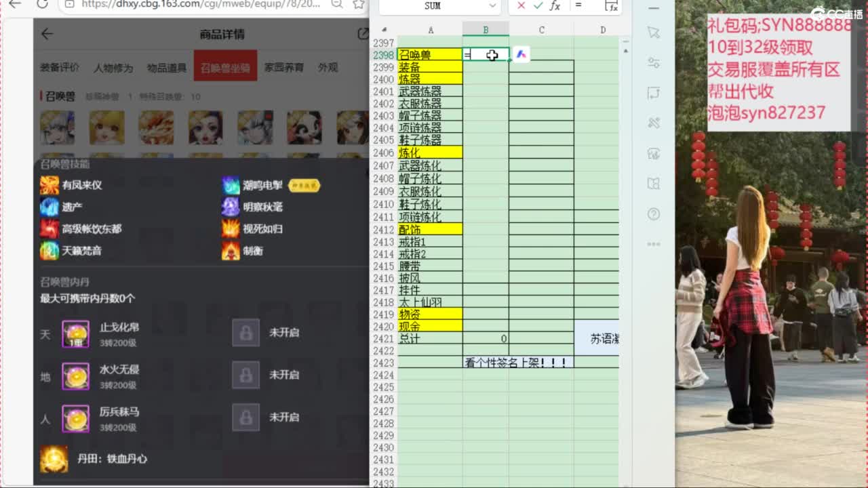This screenshot has width=868, height=488.
Task: Click cell 太上仙羽 in column A
Action: pyautogui.click(x=430, y=302)
